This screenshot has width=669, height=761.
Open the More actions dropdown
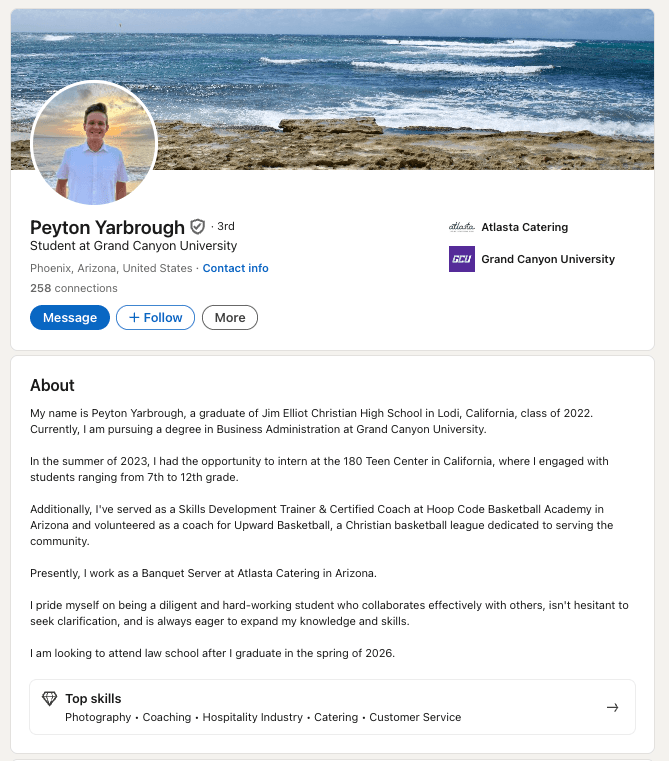(229, 318)
